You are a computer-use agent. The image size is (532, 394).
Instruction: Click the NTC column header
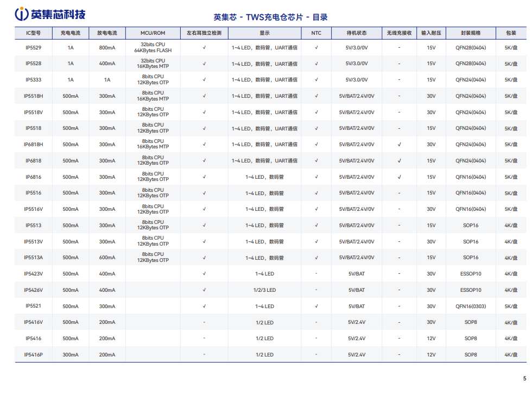[316, 33]
